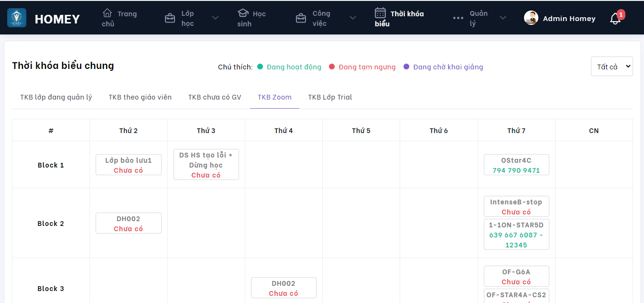This screenshot has height=303, width=644.
Task: Open the Lớp bảo lưu1 class card
Action: click(x=129, y=165)
